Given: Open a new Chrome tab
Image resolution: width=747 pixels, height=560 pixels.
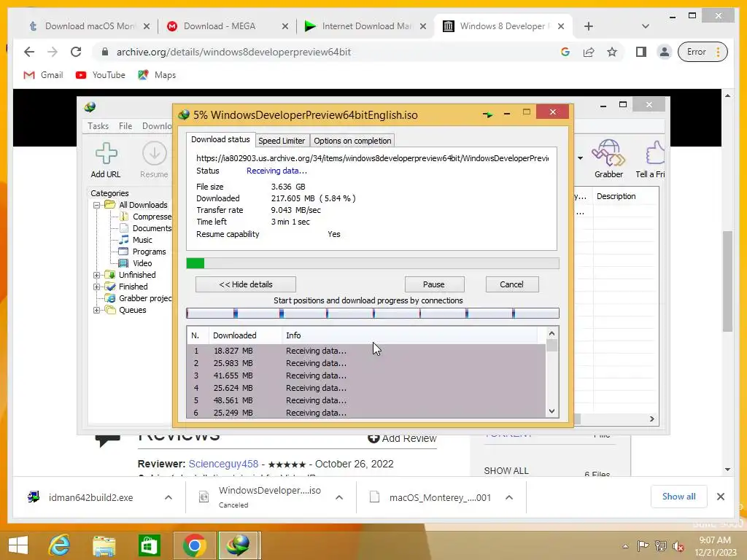Looking at the screenshot, I should point(589,26).
